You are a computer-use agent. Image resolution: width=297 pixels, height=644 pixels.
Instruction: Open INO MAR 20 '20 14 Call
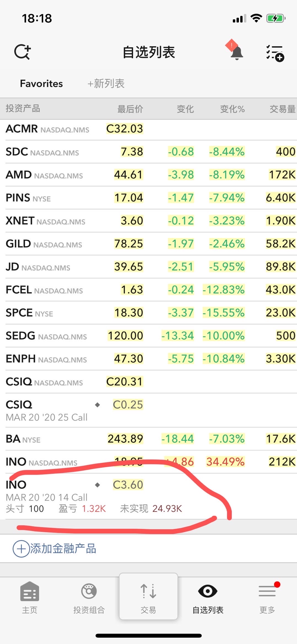(148, 496)
